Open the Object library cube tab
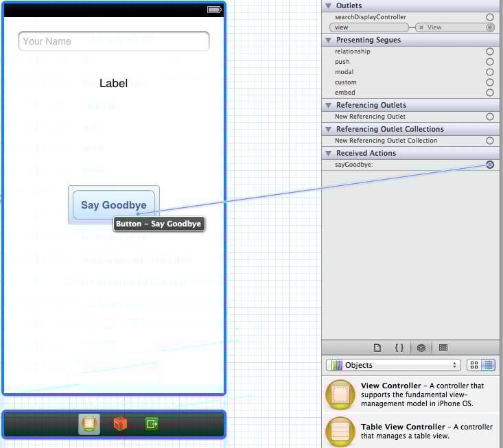This screenshot has height=448, width=503. tap(421, 348)
